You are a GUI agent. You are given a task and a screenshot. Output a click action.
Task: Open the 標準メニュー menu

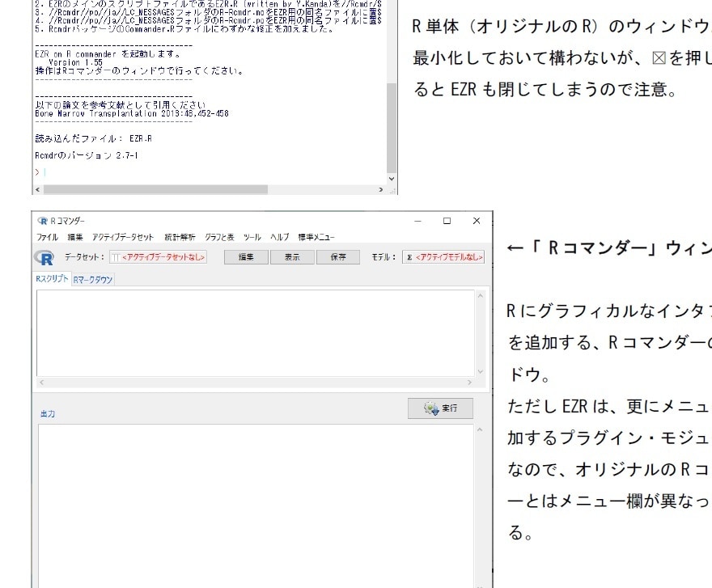click(x=316, y=237)
